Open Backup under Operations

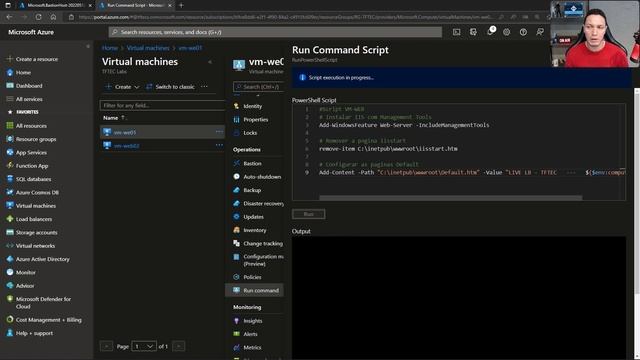coord(252,190)
